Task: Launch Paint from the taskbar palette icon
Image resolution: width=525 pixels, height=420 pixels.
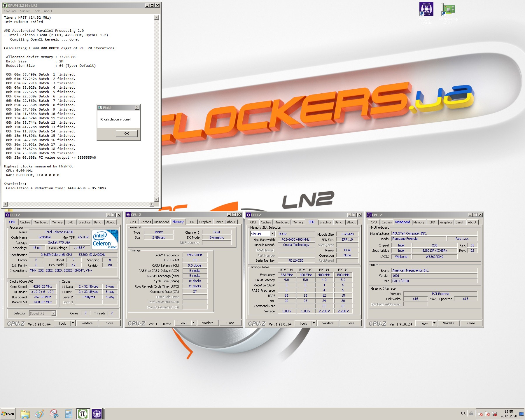Action: [39, 414]
